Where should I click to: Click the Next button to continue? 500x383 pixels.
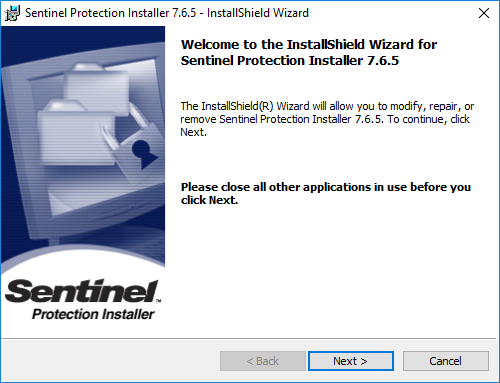coord(351,361)
